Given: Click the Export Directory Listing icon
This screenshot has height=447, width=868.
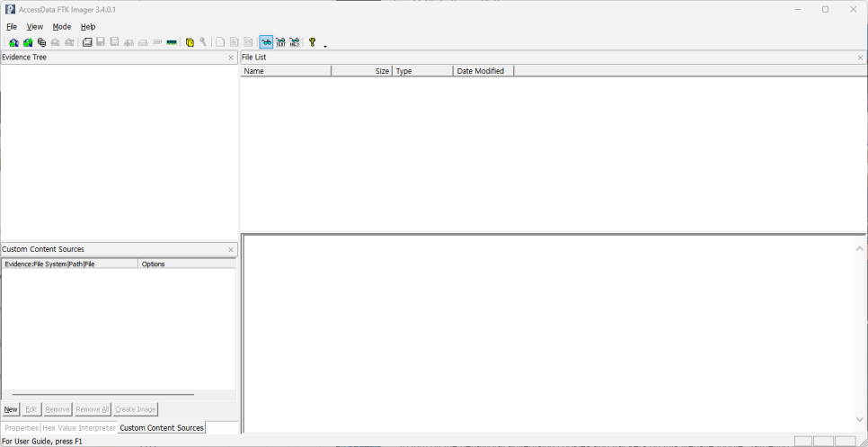Looking at the screenshot, I should coord(248,42).
